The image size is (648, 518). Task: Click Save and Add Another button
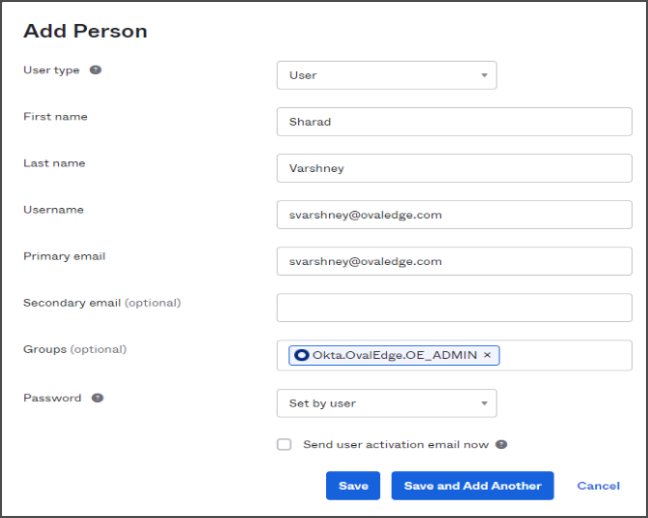click(x=473, y=486)
